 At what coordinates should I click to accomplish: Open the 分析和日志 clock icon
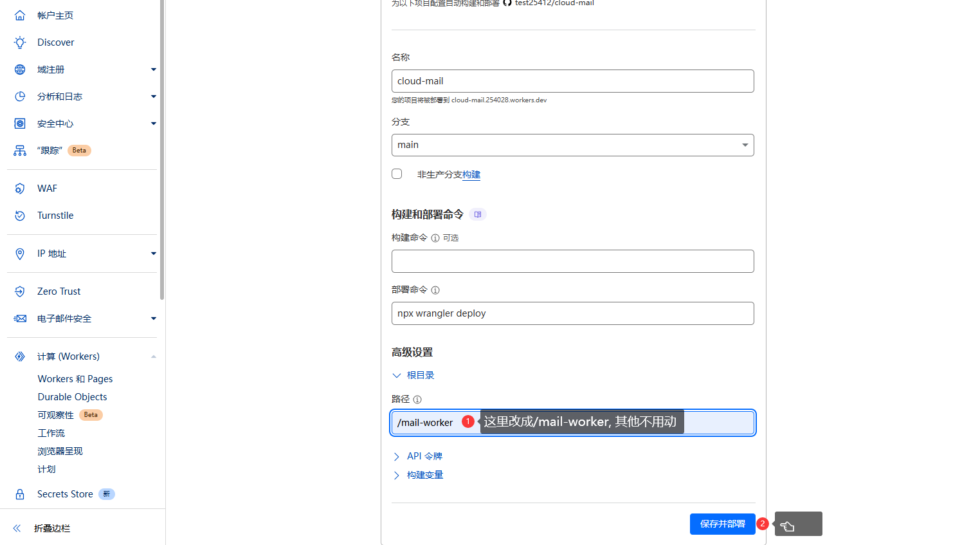[x=19, y=96]
